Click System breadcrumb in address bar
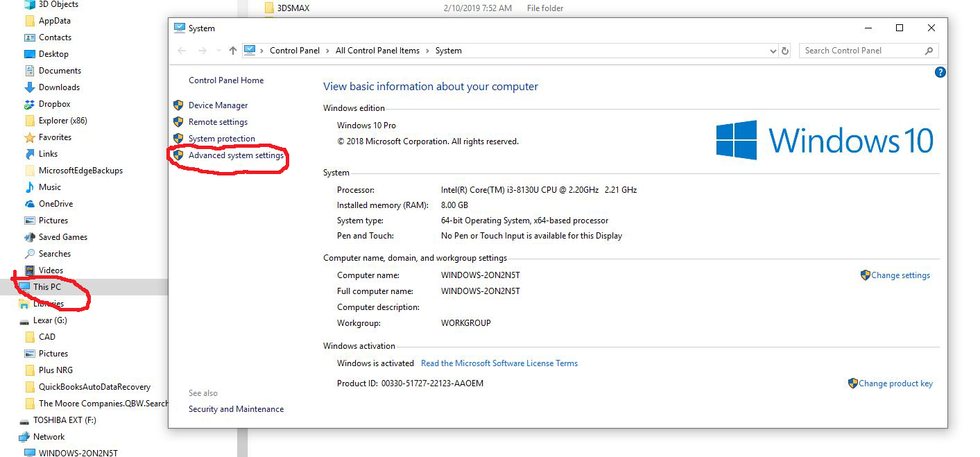980x457 pixels. coord(449,51)
